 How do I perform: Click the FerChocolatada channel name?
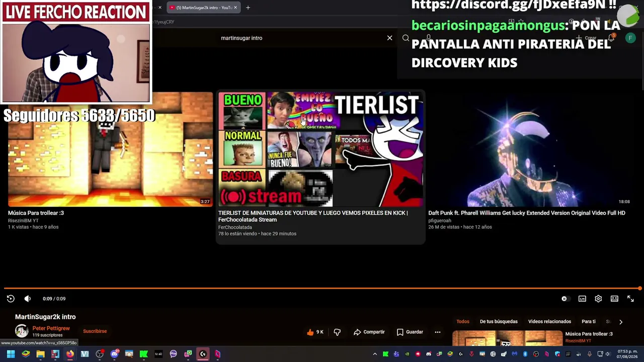[x=235, y=227]
